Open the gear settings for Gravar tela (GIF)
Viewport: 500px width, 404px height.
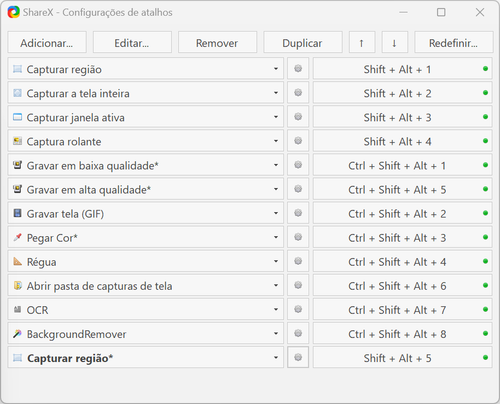298,213
